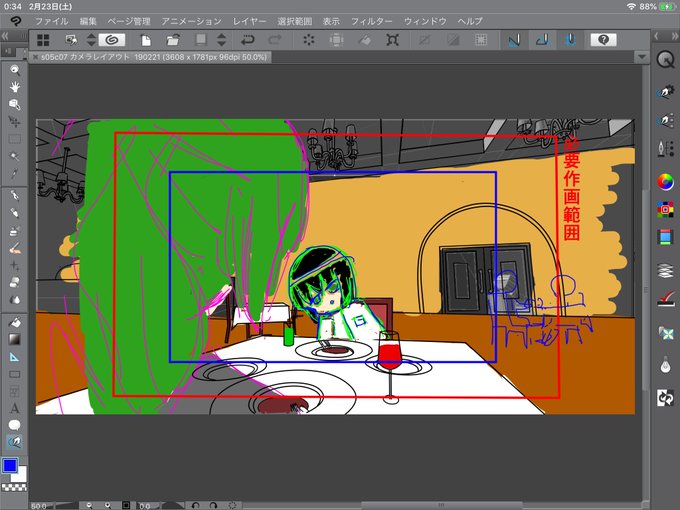
Task: Close the s05c07 canvas tab
Action: click(35, 57)
